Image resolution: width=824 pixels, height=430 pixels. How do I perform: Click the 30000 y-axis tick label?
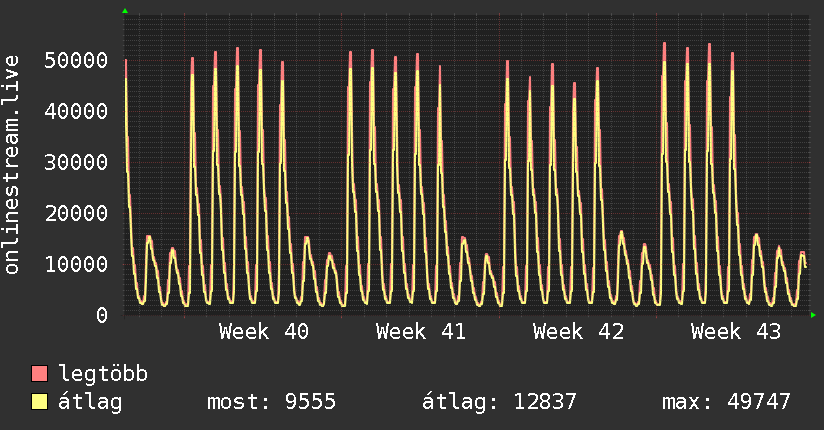[76, 162]
